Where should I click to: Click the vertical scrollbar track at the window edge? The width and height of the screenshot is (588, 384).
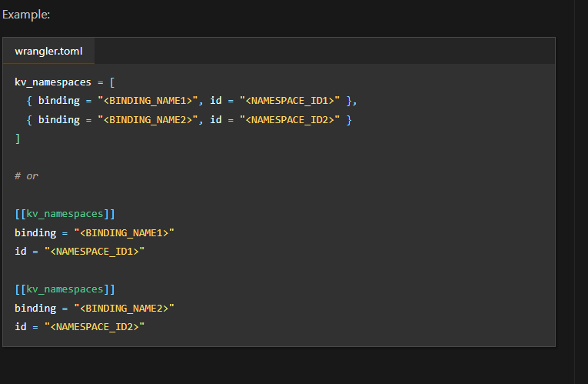[581, 192]
